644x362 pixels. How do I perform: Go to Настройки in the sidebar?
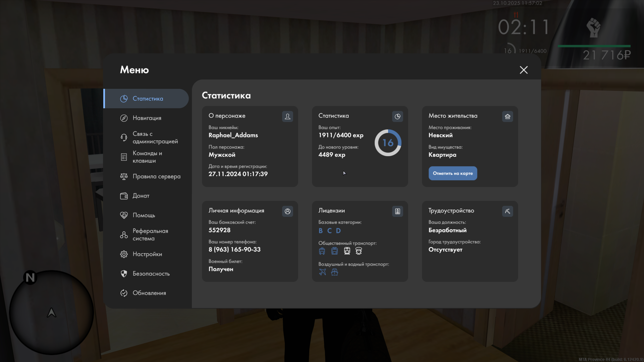(x=147, y=254)
